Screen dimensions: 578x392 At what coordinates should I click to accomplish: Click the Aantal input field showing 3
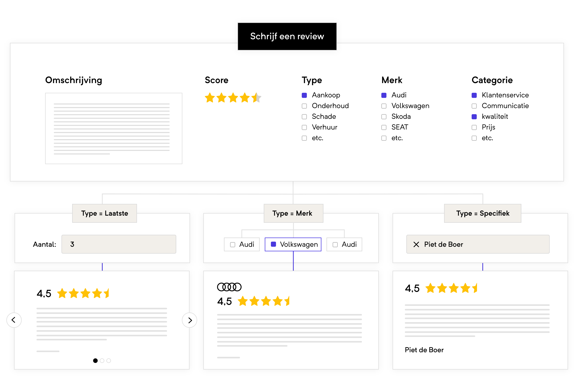click(x=119, y=244)
